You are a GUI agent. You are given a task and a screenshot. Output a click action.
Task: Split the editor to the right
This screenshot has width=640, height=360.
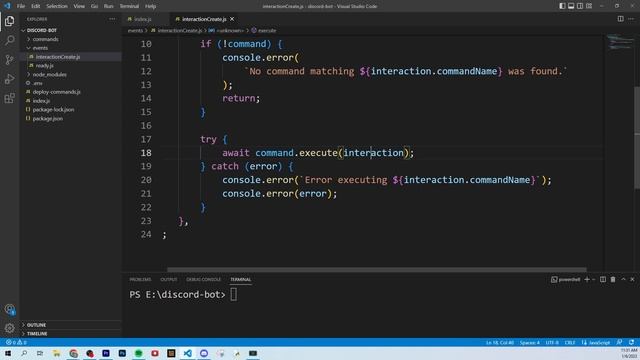[x=620, y=19]
